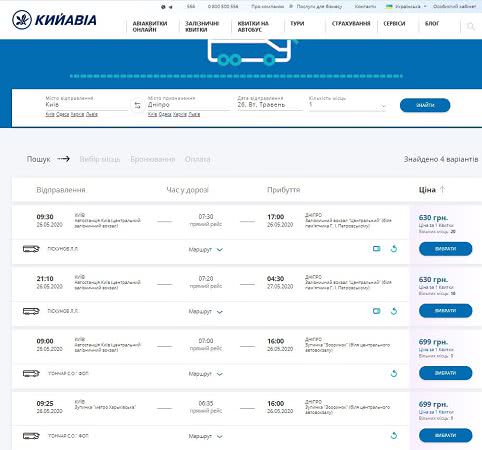The width and height of the screenshot is (482, 450).
Task: Open the Тури menu
Action: tap(297, 23)
